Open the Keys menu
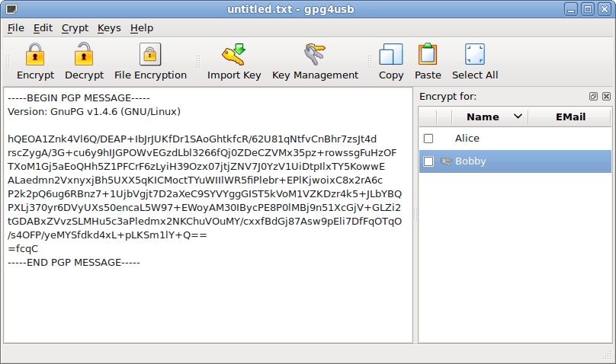This screenshot has width=616, height=364. click(x=109, y=28)
